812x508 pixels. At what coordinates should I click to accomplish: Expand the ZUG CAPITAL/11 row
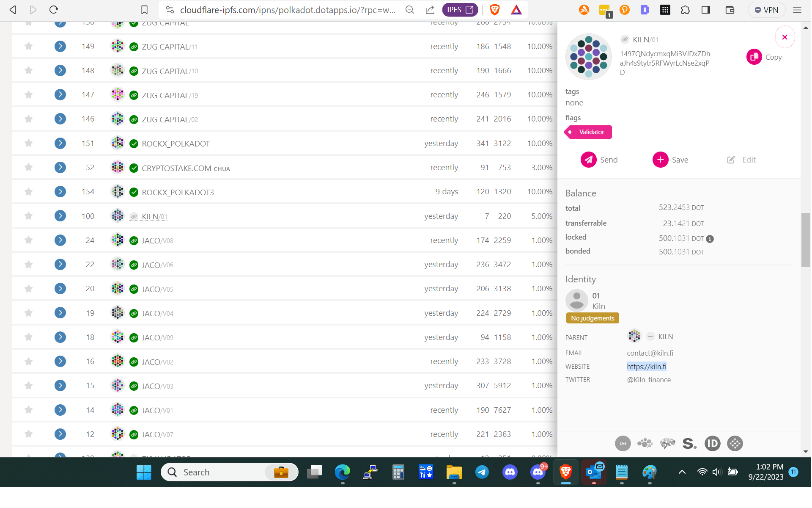60,46
